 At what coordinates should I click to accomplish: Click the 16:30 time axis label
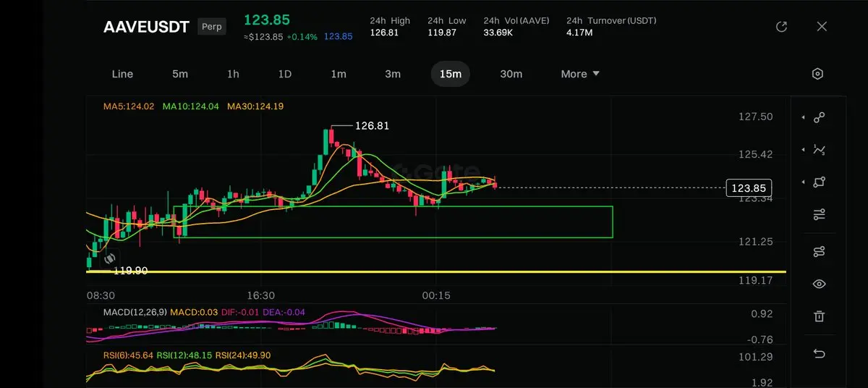point(261,296)
